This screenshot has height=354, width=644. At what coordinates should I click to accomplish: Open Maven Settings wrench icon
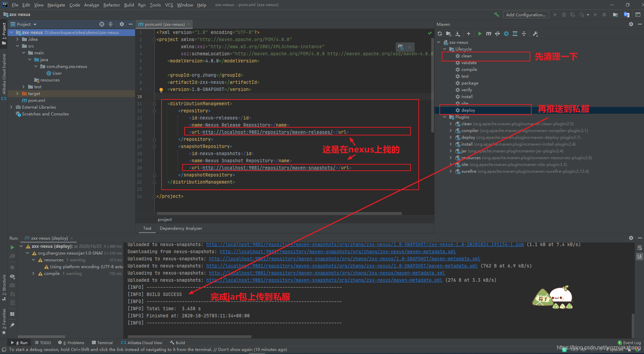(535, 34)
